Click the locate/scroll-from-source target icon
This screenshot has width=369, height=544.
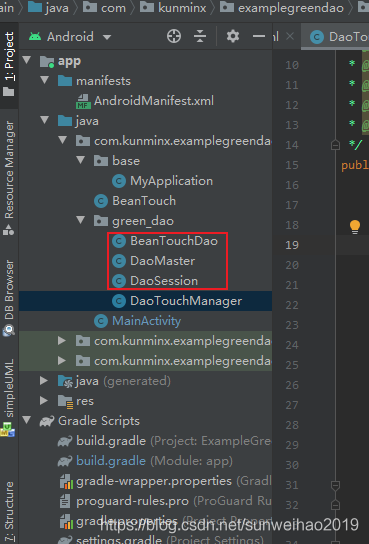pos(174,36)
